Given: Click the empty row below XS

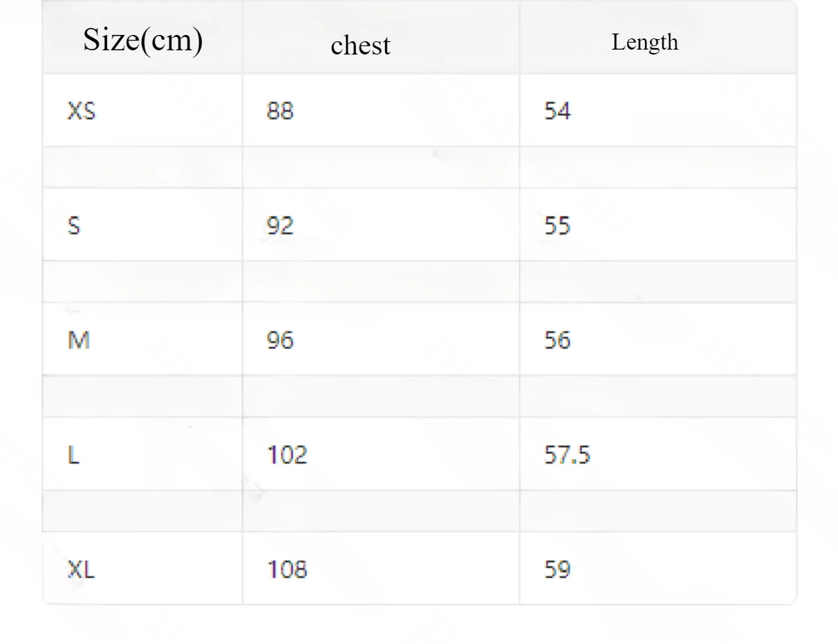Looking at the screenshot, I should (x=419, y=168).
